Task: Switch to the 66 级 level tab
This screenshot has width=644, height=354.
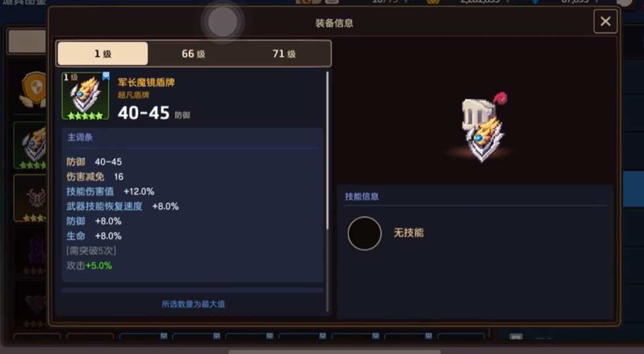Action: (193, 54)
